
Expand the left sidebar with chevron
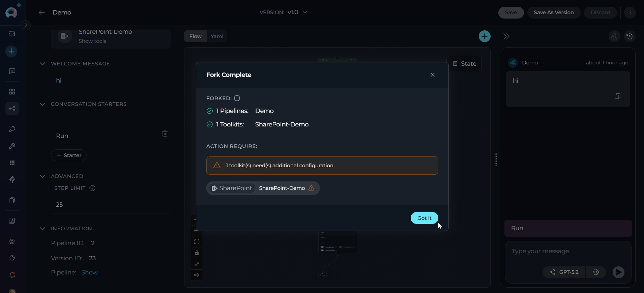26,25
